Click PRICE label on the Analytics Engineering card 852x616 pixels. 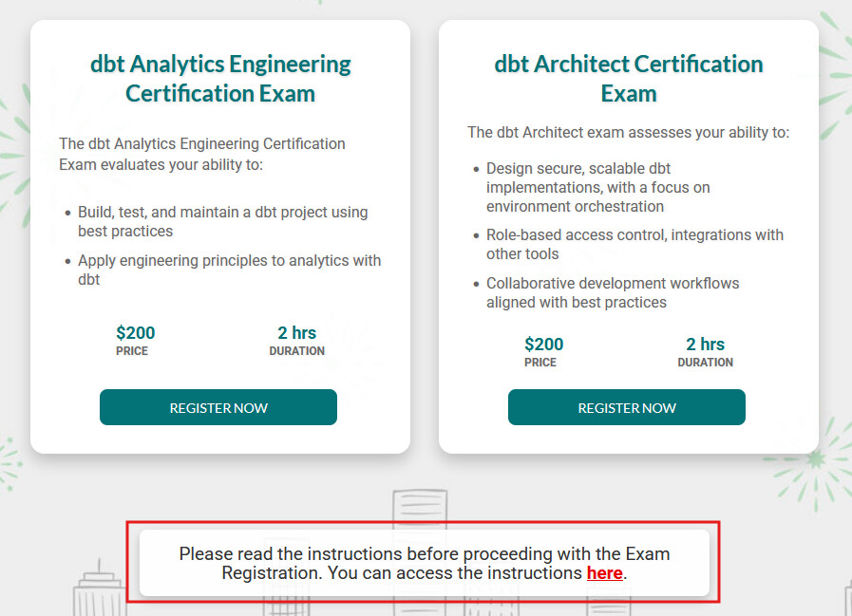(x=131, y=351)
